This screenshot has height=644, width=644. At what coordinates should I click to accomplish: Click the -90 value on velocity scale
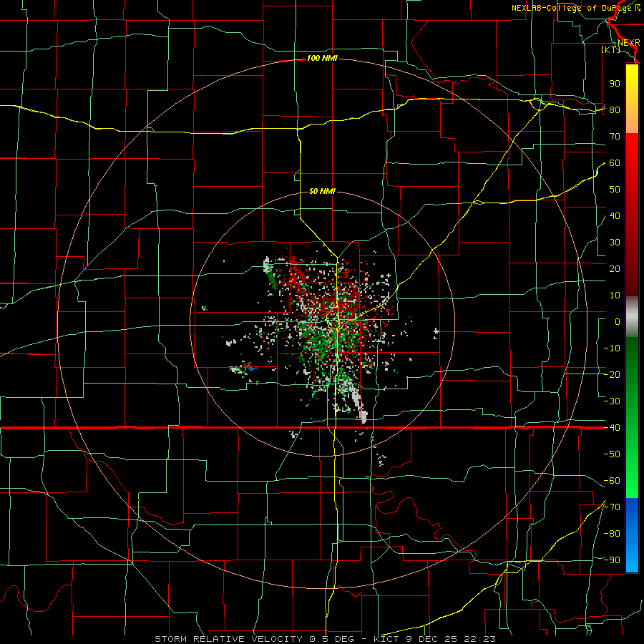612,560
